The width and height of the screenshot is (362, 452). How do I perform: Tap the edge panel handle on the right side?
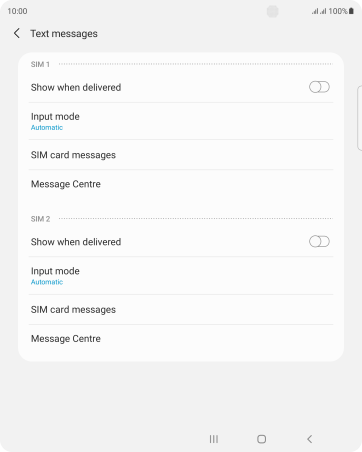359,118
